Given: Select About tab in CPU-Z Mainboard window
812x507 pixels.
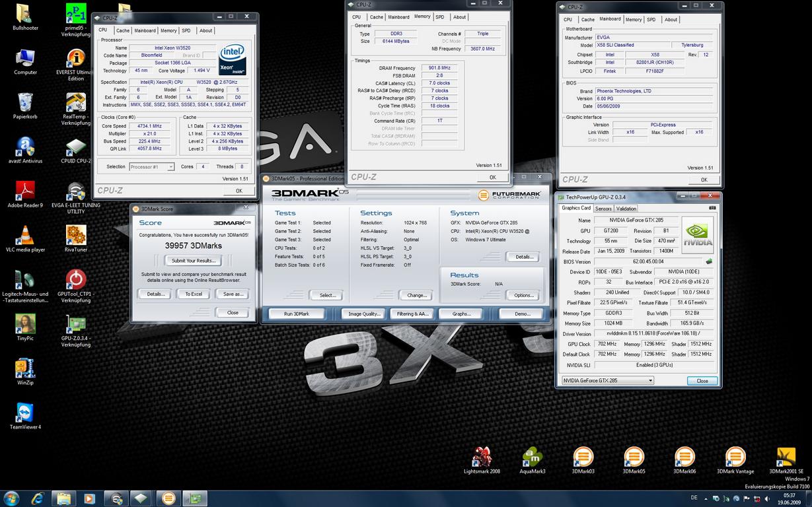Looking at the screenshot, I should [x=671, y=20].
